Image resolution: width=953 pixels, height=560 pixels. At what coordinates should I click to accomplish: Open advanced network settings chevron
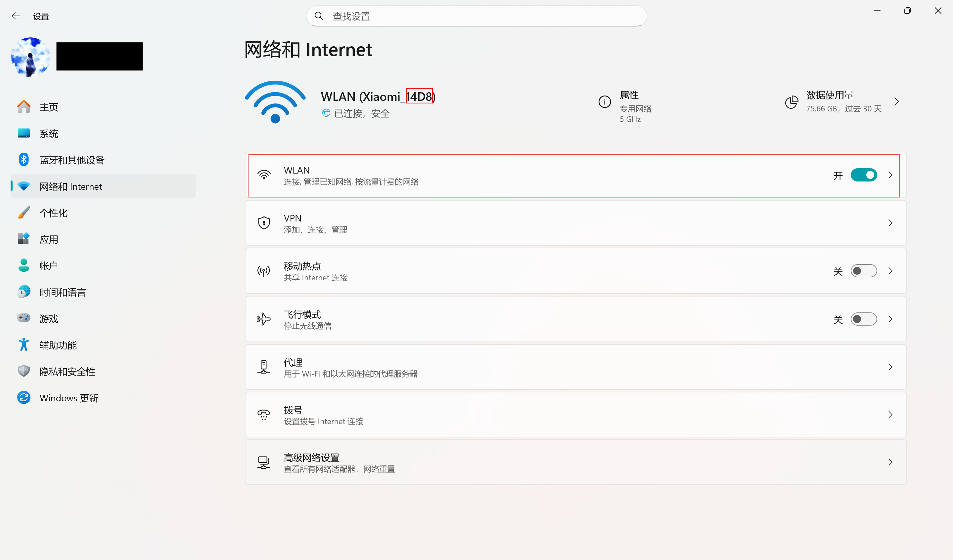pyautogui.click(x=890, y=462)
